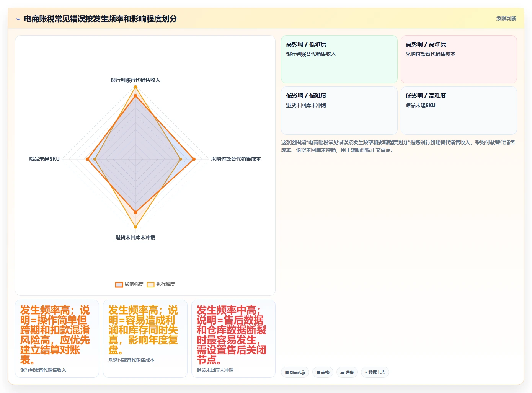
Task: Click the description paragraph starting 这张图围绕
Action: (x=398, y=146)
